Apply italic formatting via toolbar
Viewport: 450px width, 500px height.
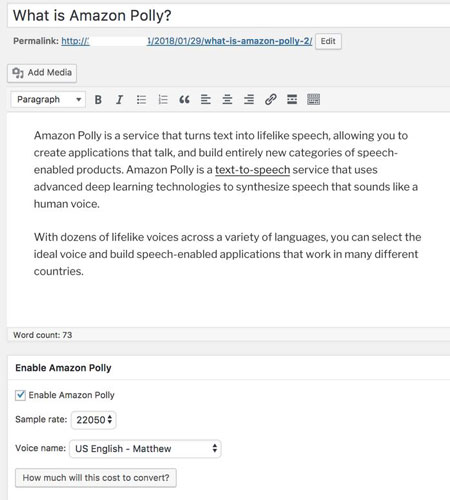119,100
